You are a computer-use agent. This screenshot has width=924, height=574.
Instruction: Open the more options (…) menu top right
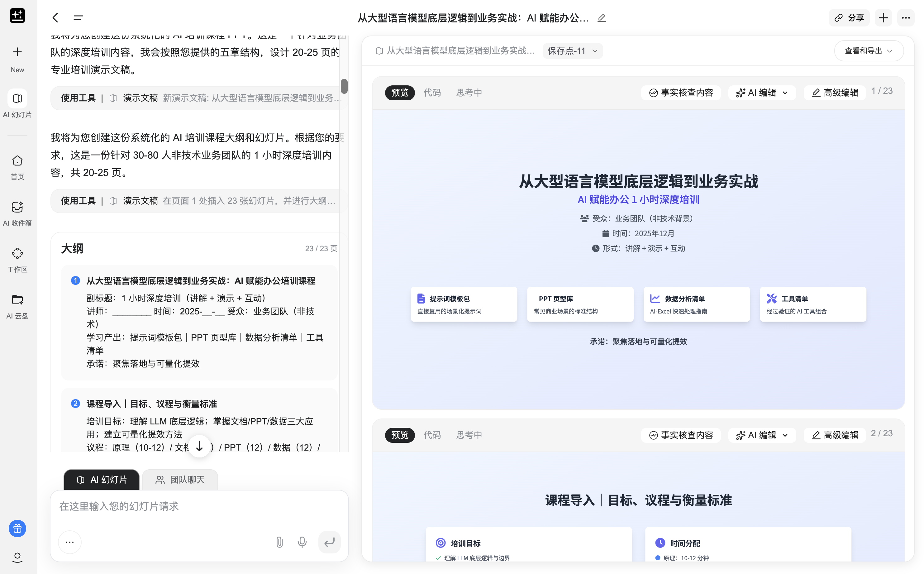coord(906,18)
